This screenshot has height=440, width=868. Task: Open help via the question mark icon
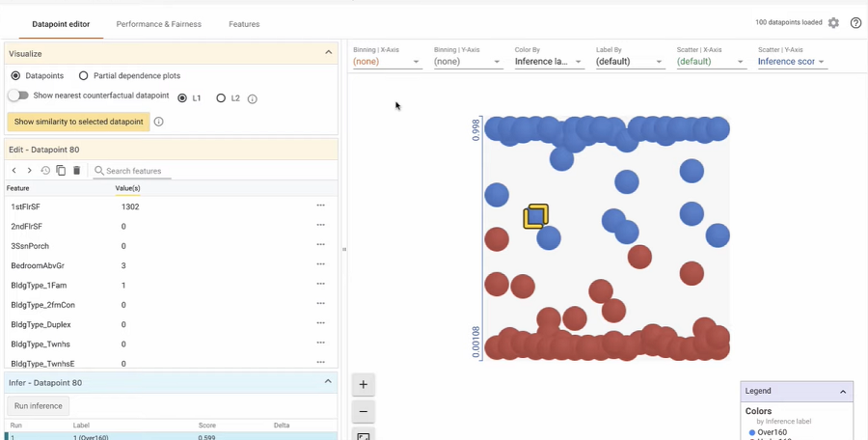point(855,23)
